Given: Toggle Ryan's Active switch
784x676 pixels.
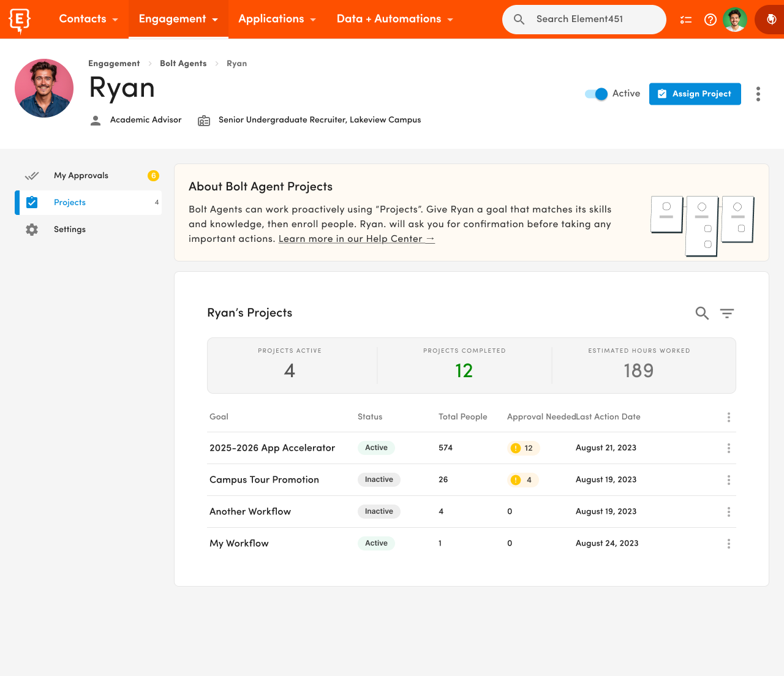Looking at the screenshot, I should point(596,94).
